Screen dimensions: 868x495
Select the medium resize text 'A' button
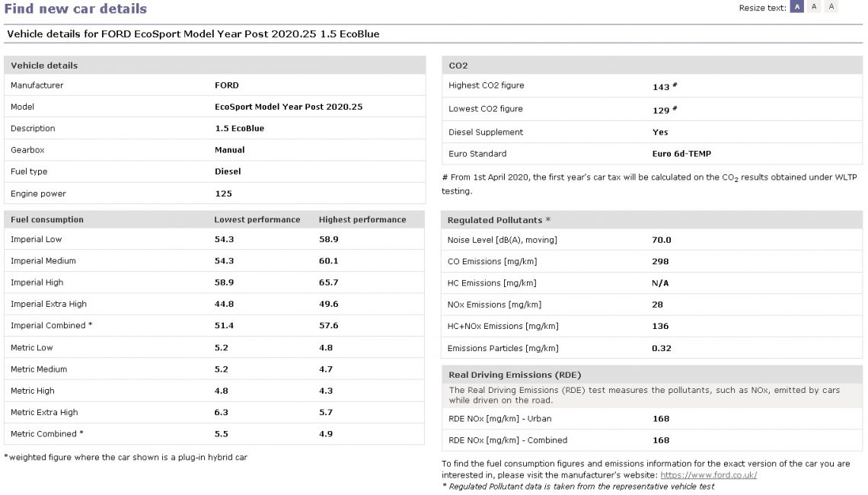pos(814,7)
